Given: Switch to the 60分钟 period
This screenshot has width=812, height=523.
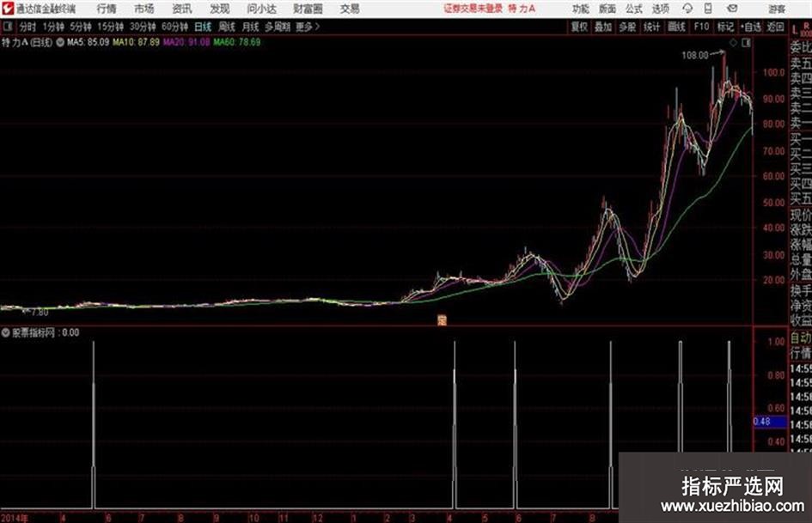Looking at the screenshot, I should pyautogui.click(x=175, y=27).
